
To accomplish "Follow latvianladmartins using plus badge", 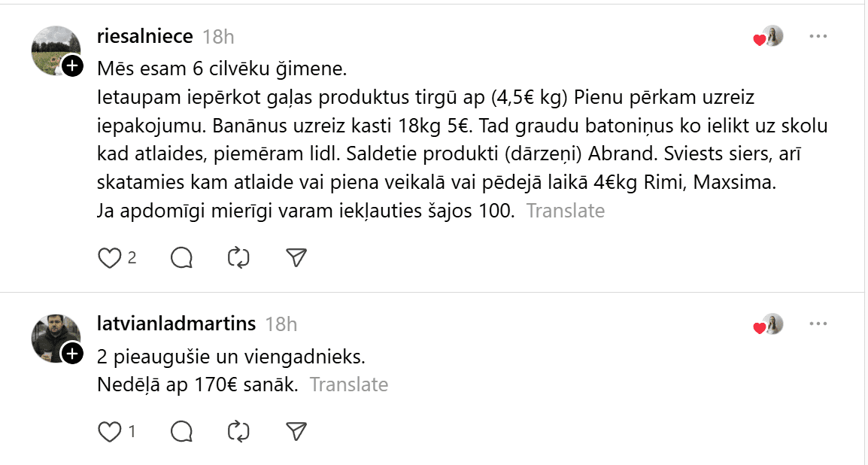I will tap(72, 353).
